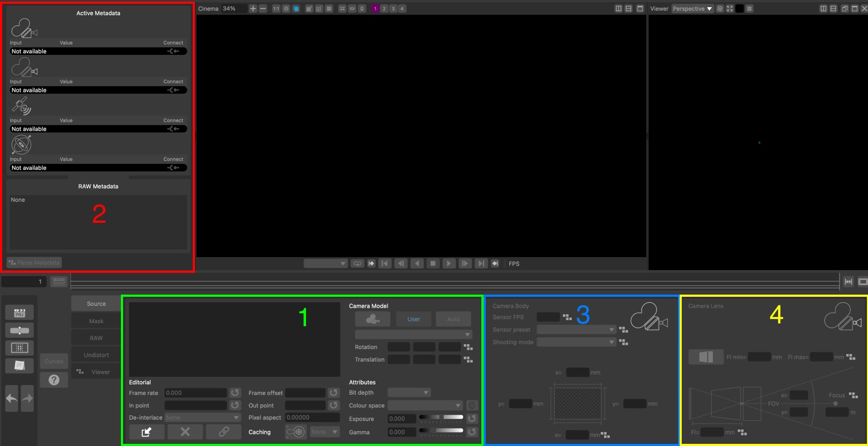Switch to the RAW tab
This screenshot has width=868, height=446.
tap(96, 338)
